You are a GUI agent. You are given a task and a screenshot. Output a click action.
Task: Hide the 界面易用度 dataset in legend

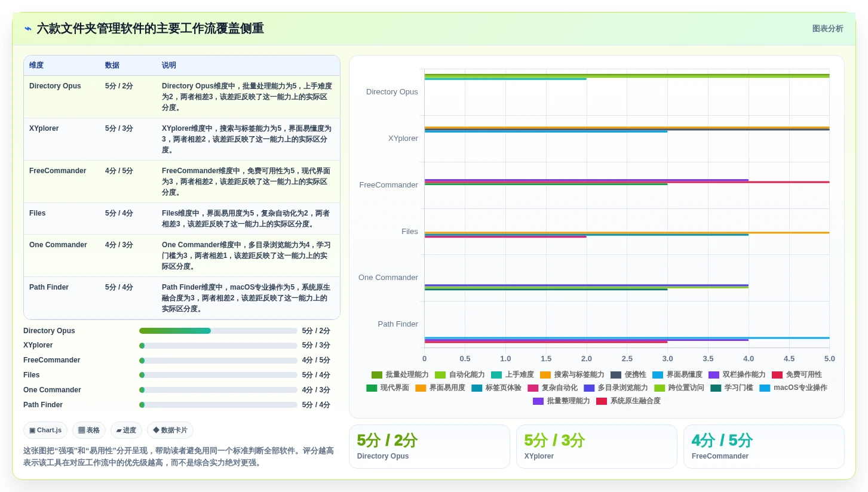coord(440,388)
